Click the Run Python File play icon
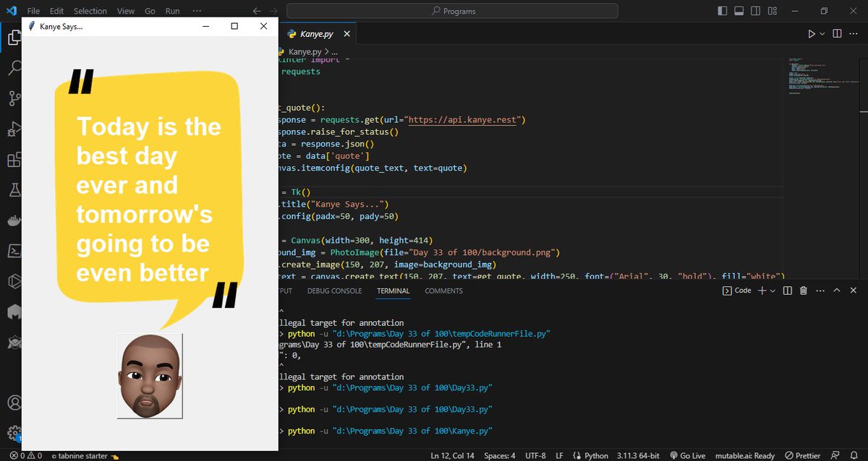The image size is (868, 461). click(811, 34)
